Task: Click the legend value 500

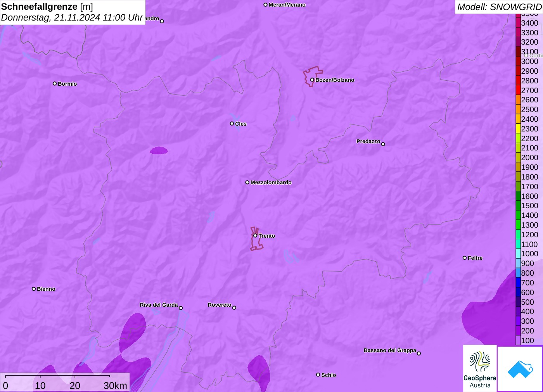Action: (x=527, y=302)
